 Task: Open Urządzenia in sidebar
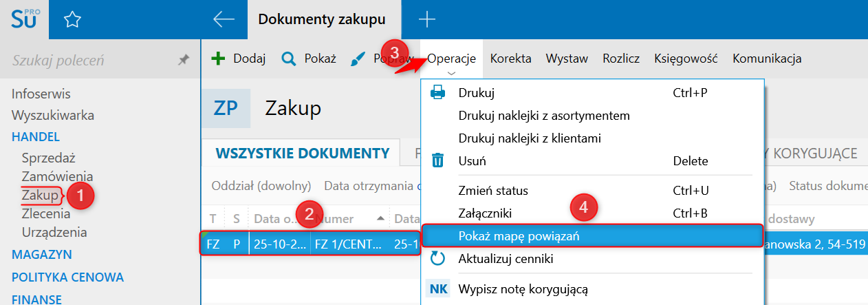(x=54, y=233)
